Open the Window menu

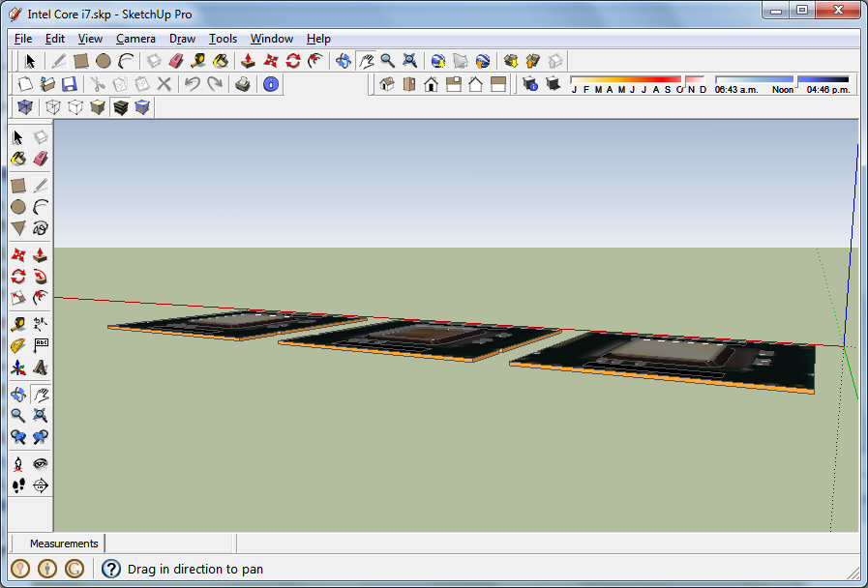coord(271,39)
